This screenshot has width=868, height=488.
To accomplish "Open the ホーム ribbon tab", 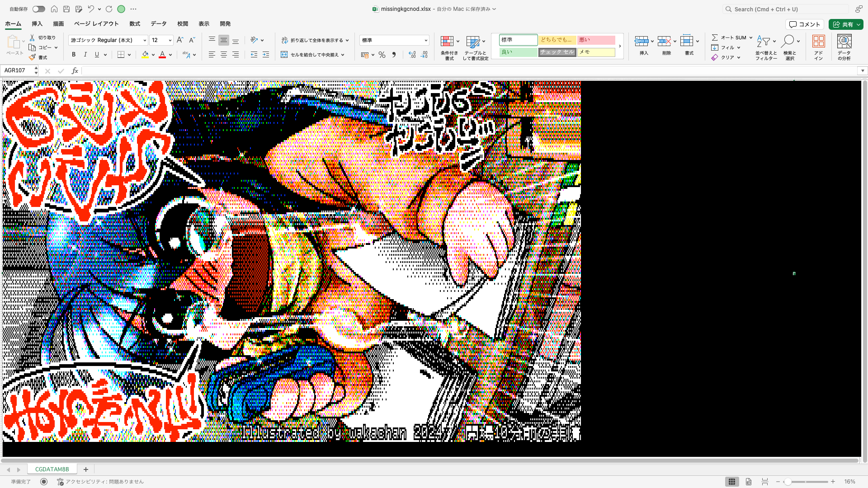I will coord(13,24).
